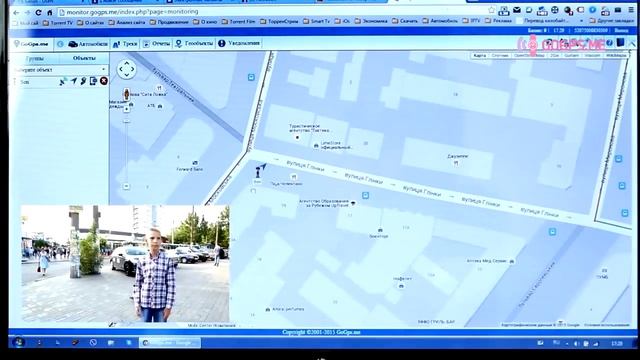Select the WikiMapia map layer
The image size is (640, 360).
tap(616, 55)
